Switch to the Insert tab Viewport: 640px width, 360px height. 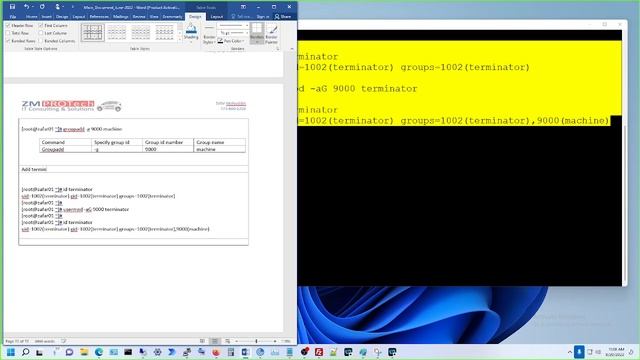point(47,16)
